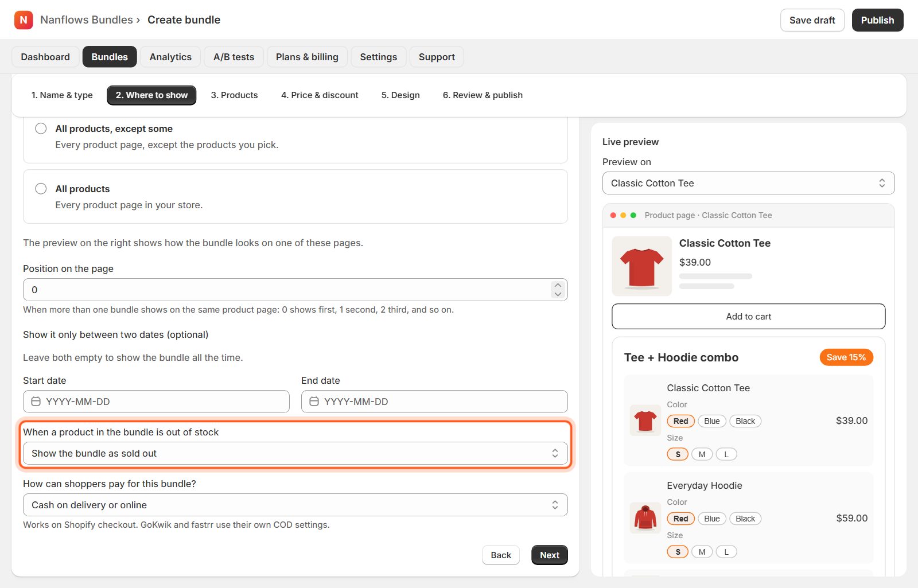918x588 pixels.
Task: Go to step 1. Name & type
Action: [x=62, y=95]
